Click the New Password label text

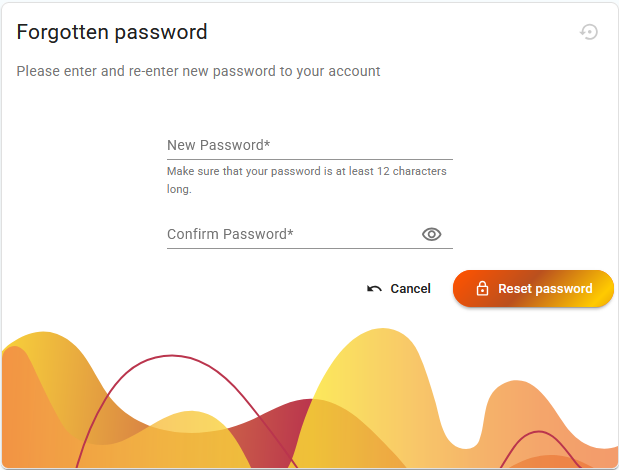click(x=218, y=145)
